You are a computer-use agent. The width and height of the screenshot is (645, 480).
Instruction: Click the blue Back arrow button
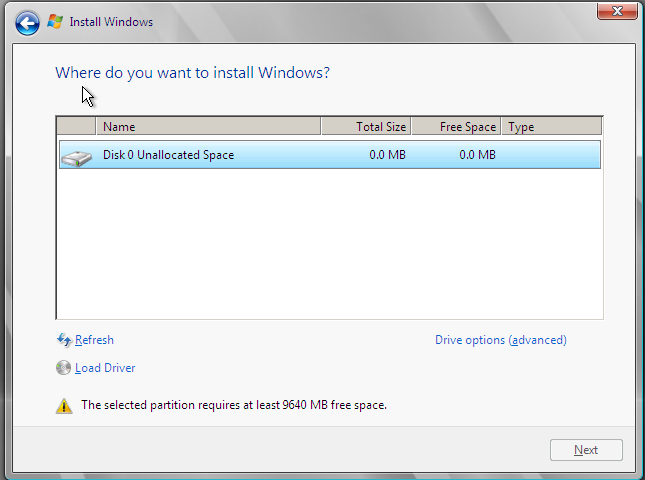coord(27,22)
